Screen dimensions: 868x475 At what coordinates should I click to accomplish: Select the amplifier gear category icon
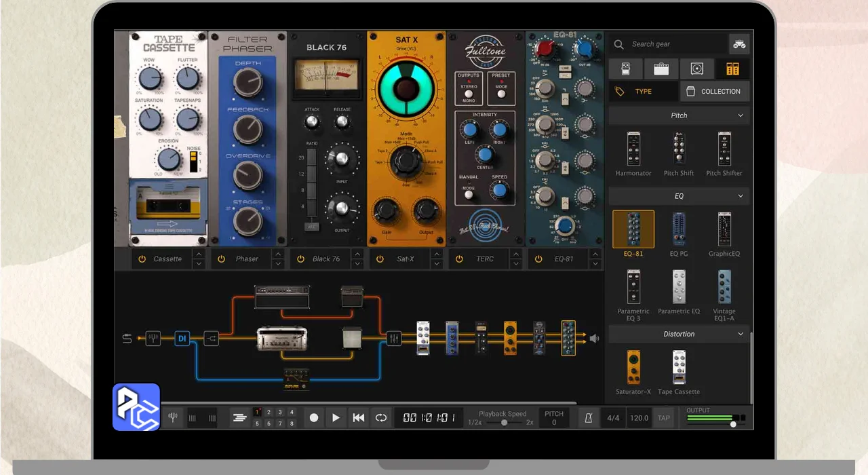661,69
